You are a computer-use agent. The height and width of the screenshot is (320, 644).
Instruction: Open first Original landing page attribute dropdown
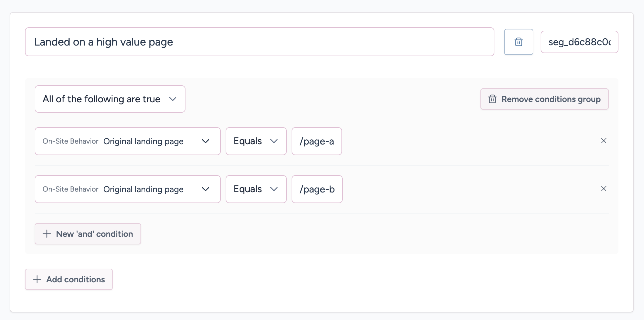127,141
